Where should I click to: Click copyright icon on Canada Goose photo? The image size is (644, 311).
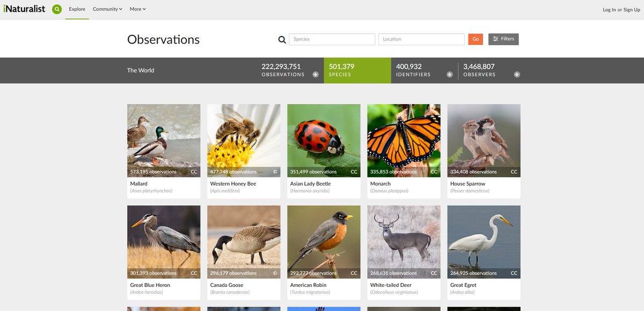[275, 273]
